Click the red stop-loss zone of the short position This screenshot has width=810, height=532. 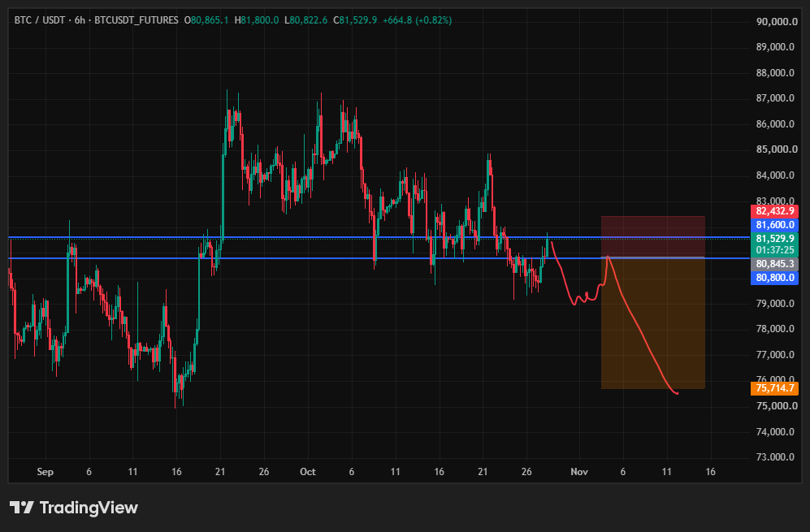pos(653,236)
